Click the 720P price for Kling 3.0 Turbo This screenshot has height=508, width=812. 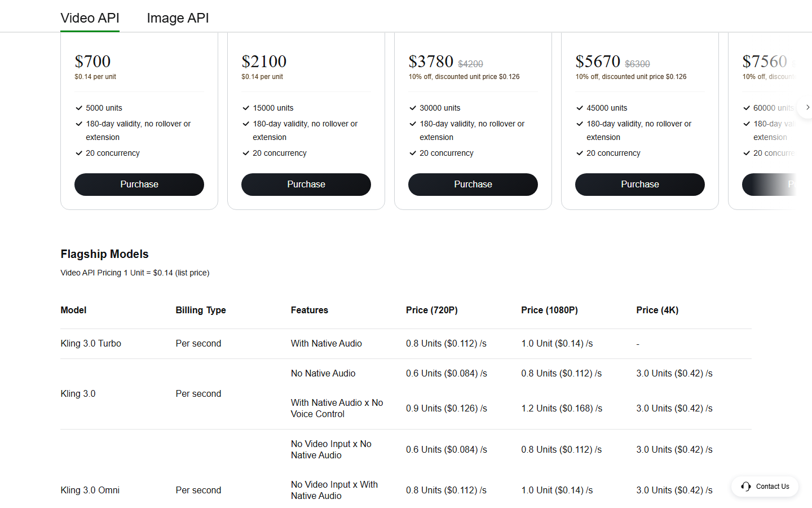point(446,343)
